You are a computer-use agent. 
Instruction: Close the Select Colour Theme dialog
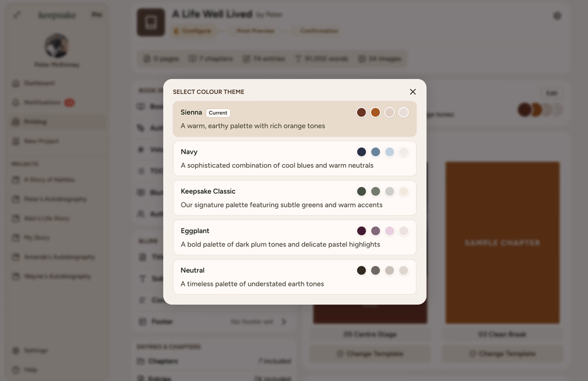[x=413, y=92]
